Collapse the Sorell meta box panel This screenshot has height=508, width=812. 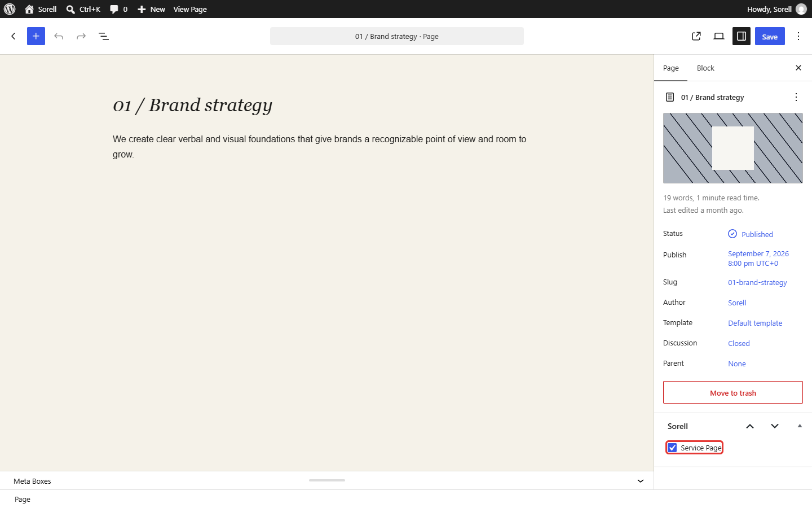point(800,426)
